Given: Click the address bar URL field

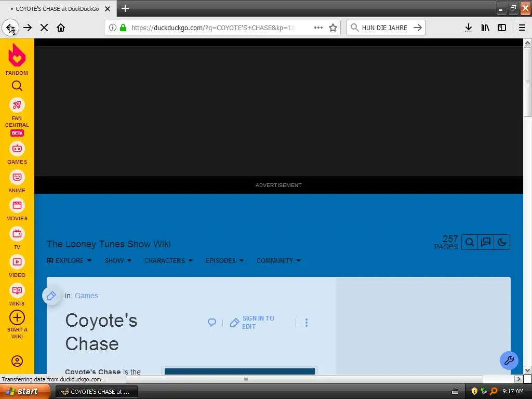Looking at the screenshot, I should click(x=213, y=28).
